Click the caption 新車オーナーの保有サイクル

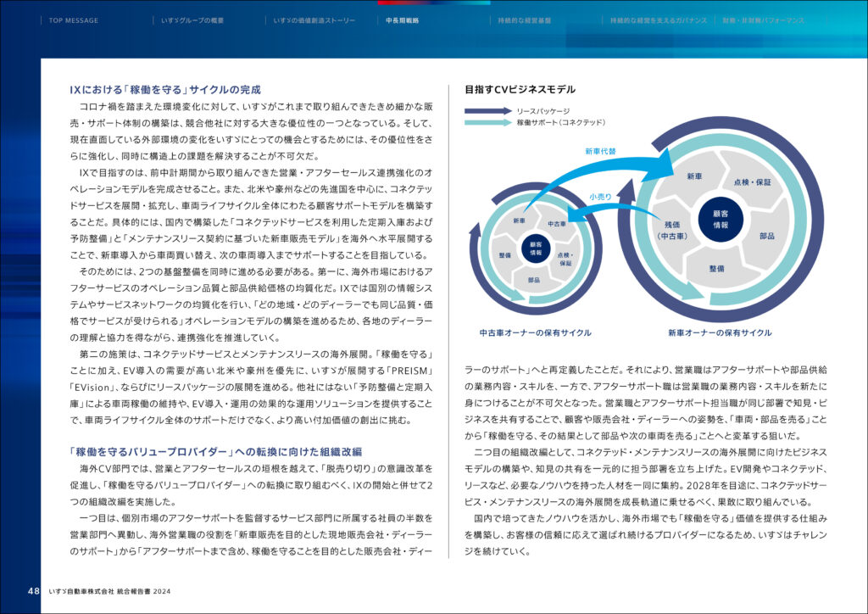point(720,332)
